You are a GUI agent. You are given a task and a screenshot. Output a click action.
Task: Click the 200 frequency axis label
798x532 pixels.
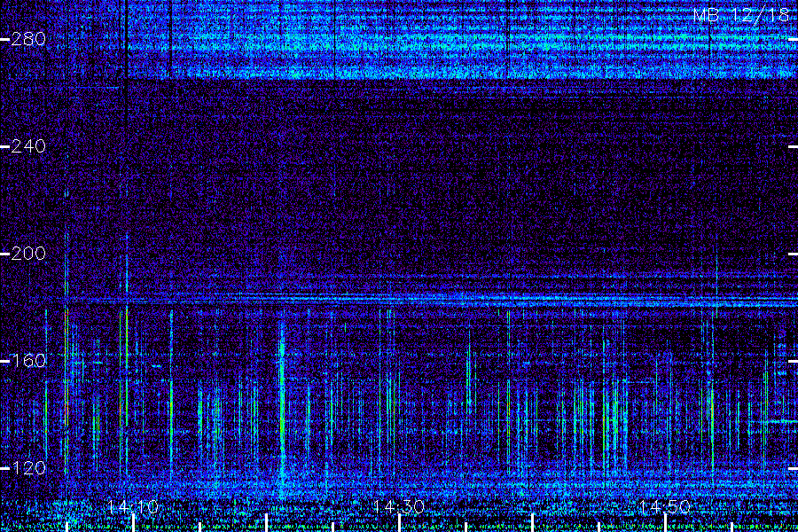[28, 254]
